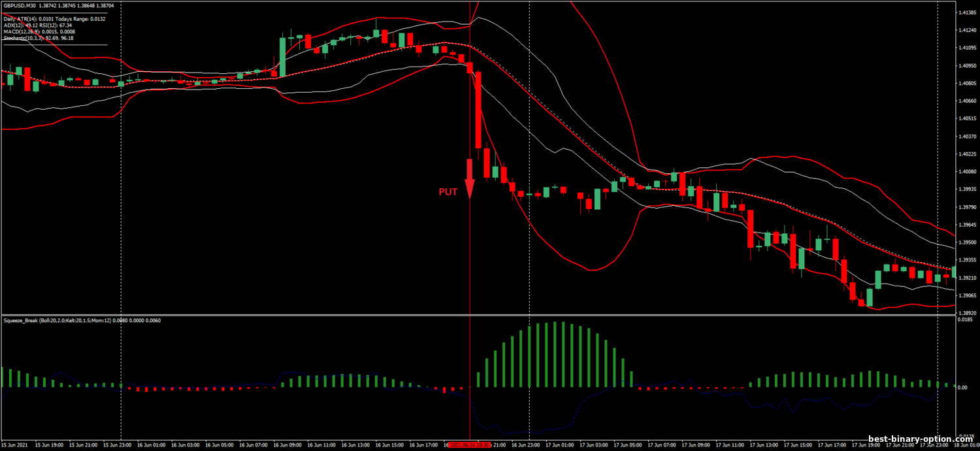
Task: Click the 16 Jun 11:00 time label
Action: point(320,445)
